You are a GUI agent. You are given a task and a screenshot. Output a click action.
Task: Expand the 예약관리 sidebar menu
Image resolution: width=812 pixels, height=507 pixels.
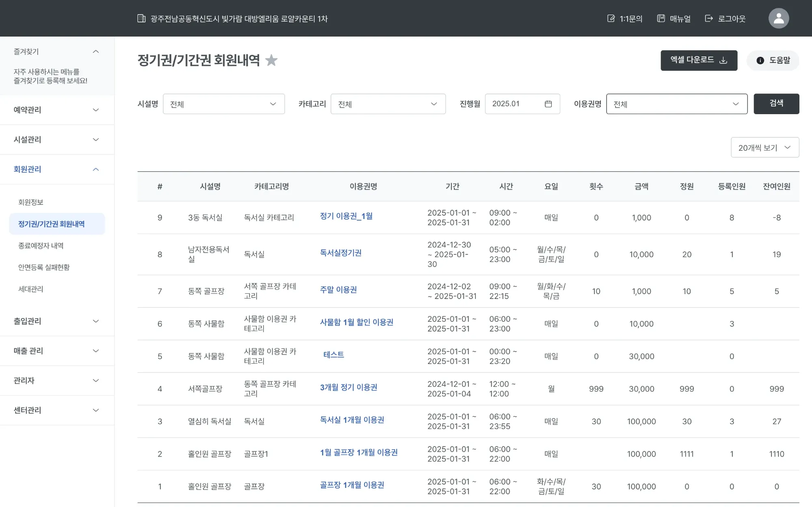coord(57,110)
